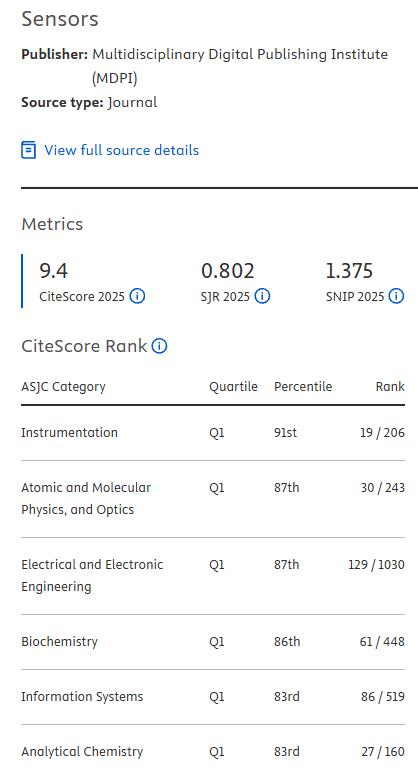Click the SJR 2025 info icon
The image size is (418, 771).
pos(262,296)
